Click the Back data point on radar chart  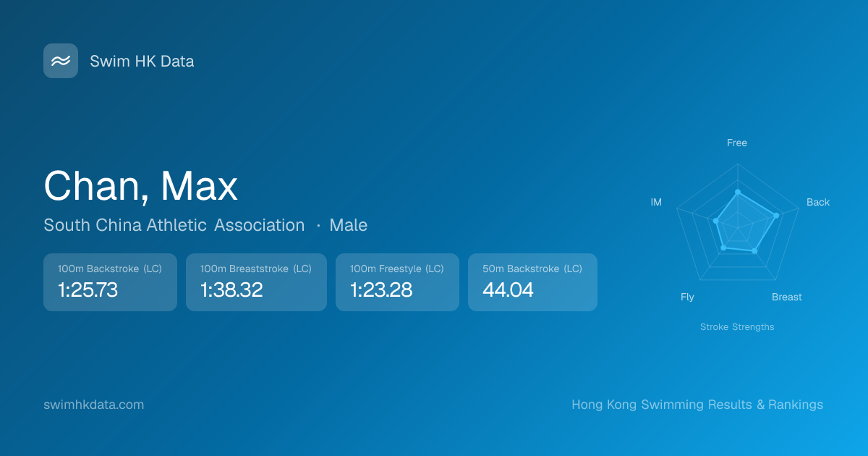click(776, 215)
